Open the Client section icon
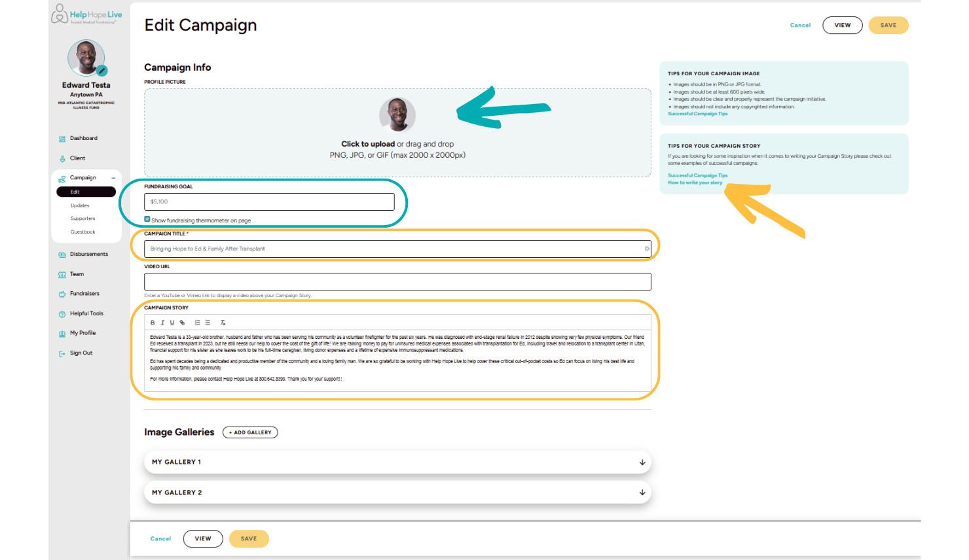 pyautogui.click(x=62, y=158)
